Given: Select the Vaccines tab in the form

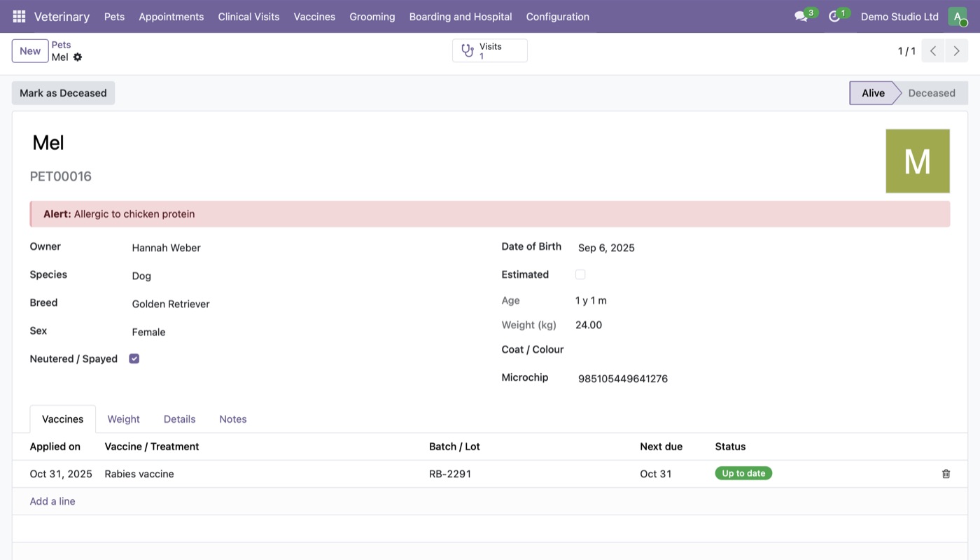Looking at the screenshot, I should (63, 419).
